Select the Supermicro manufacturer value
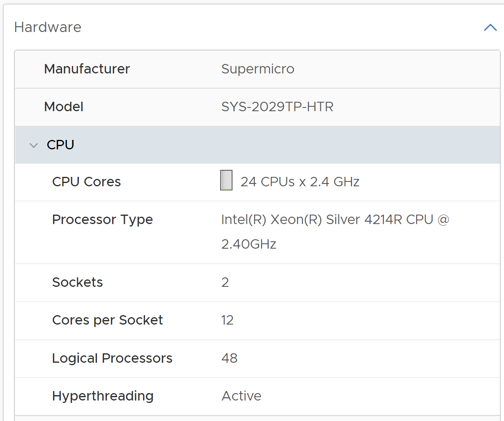This screenshot has width=504, height=421. (x=258, y=69)
